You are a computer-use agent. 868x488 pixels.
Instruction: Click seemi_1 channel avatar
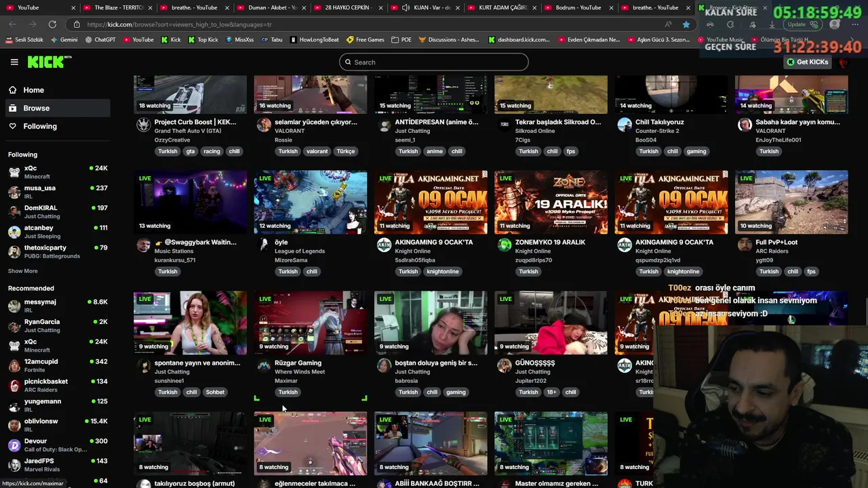point(384,125)
